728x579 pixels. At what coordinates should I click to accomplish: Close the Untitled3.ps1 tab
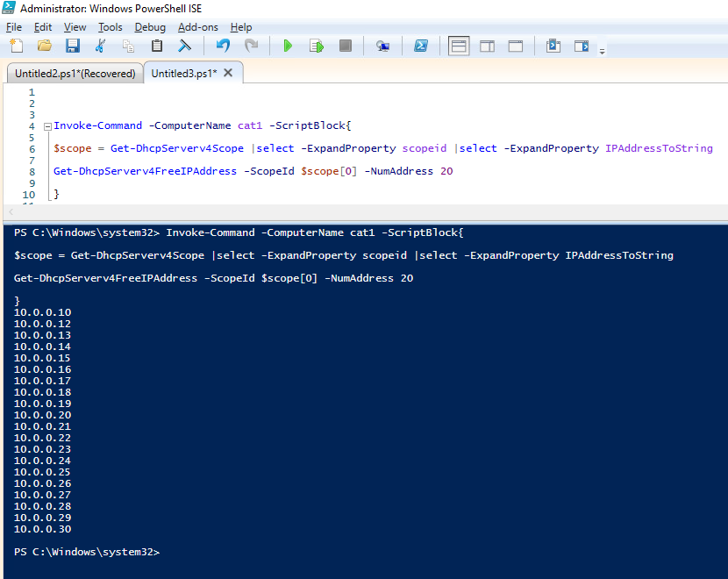(228, 73)
